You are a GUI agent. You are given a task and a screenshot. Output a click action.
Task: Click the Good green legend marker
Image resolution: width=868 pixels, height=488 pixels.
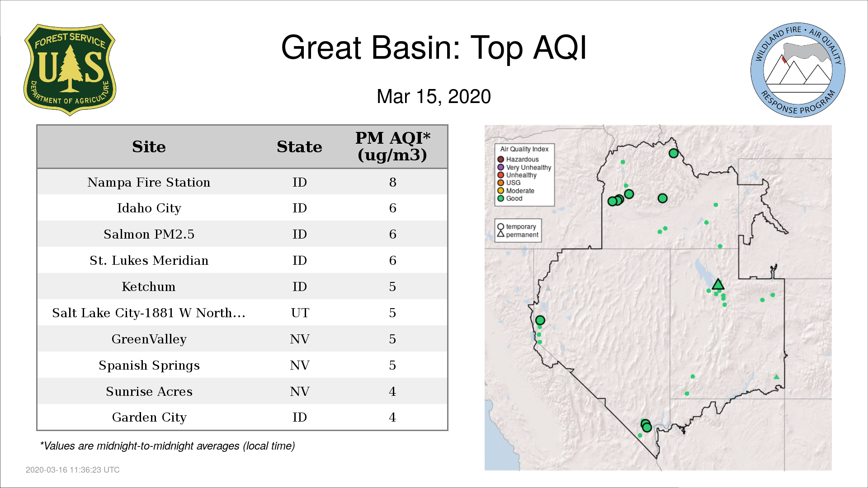(x=501, y=198)
